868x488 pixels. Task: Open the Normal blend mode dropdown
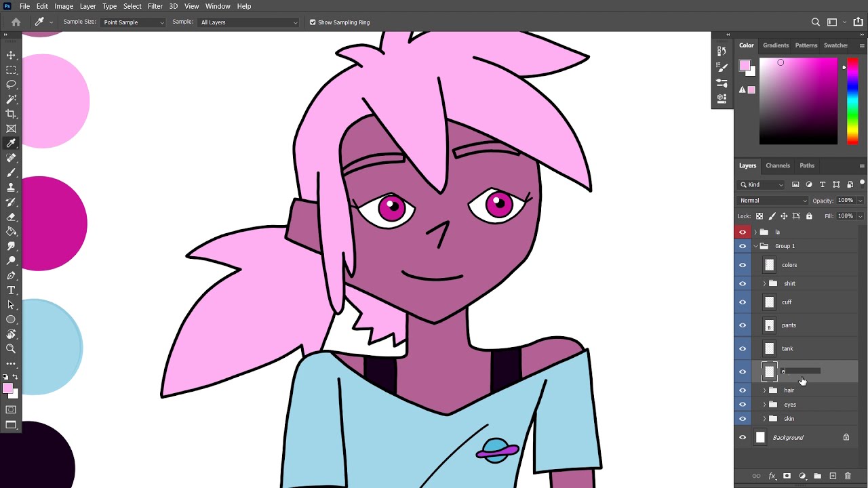tap(773, 201)
